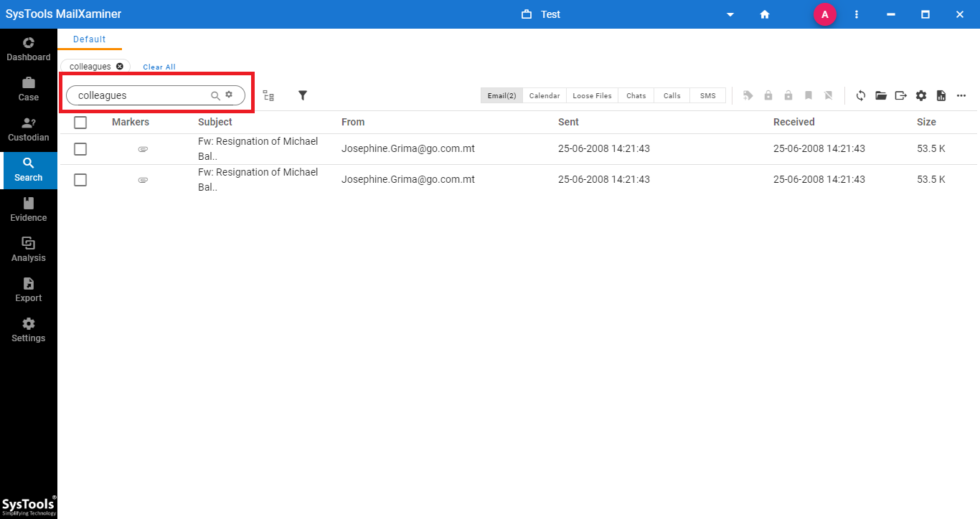Click the colleagues search input field
Image resolution: width=980 pixels, height=519 pixels.
coord(156,95)
